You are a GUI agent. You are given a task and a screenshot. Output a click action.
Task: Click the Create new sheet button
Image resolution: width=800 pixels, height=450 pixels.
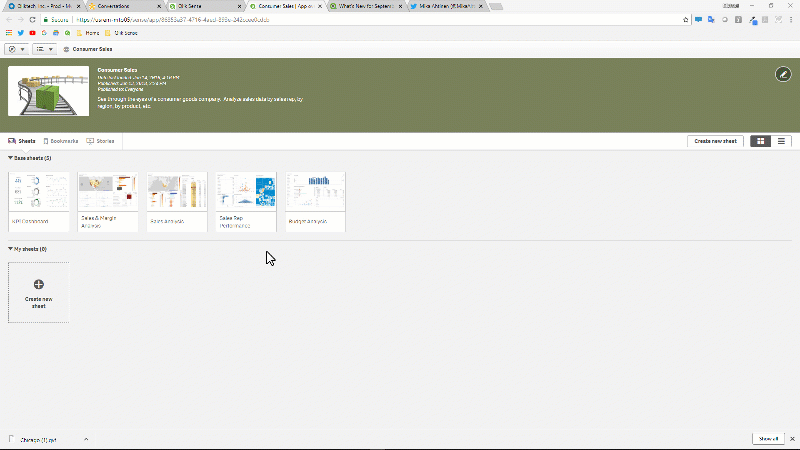coord(715,141)
